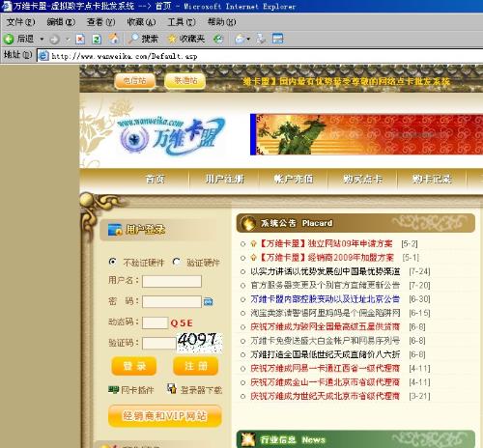This screenshot has height=448, width=483.
Task: Open 庆祝万维成网易一卡通 announcement link
Action: coord(326,368)
